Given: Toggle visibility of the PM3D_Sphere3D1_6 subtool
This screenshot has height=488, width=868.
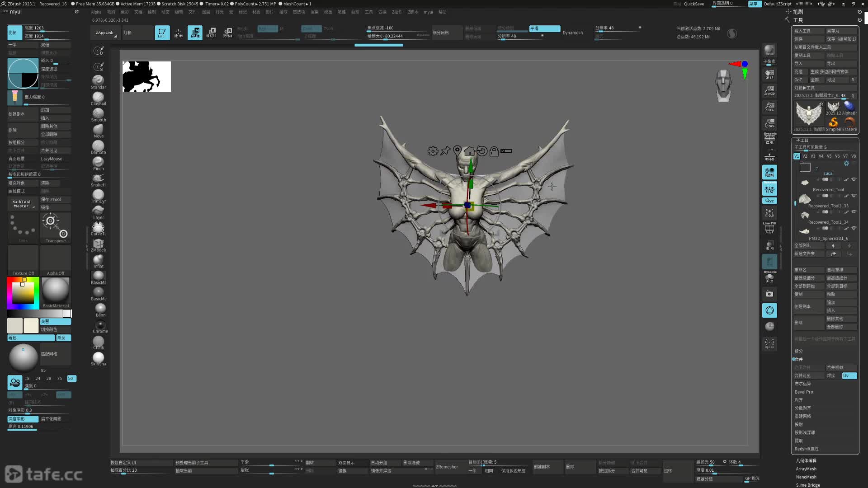Looking at the screenshot, I should (x=854, y=228).
